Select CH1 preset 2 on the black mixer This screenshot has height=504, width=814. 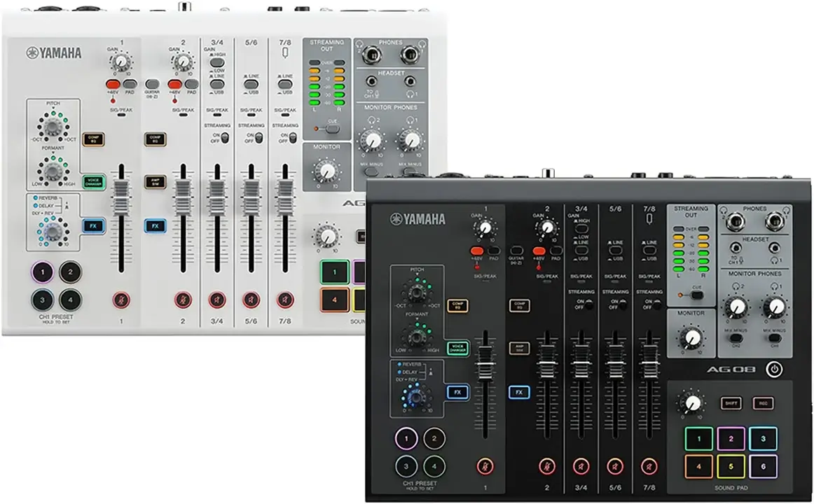pos(434,439)
